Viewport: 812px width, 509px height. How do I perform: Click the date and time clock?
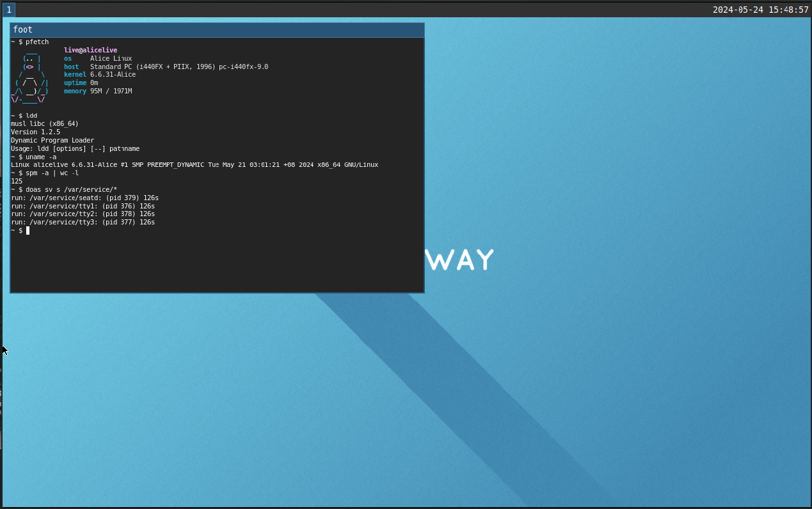[x=760, y=10]
